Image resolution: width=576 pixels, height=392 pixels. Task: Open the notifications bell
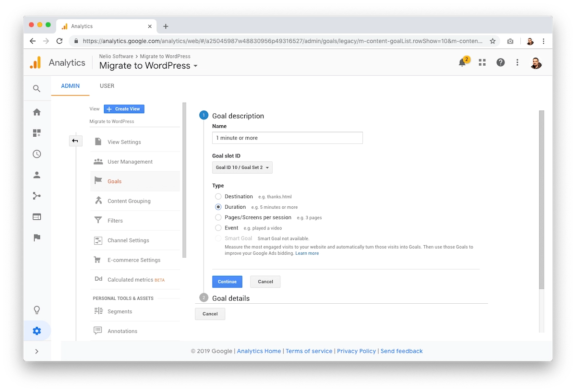[462, 62]
